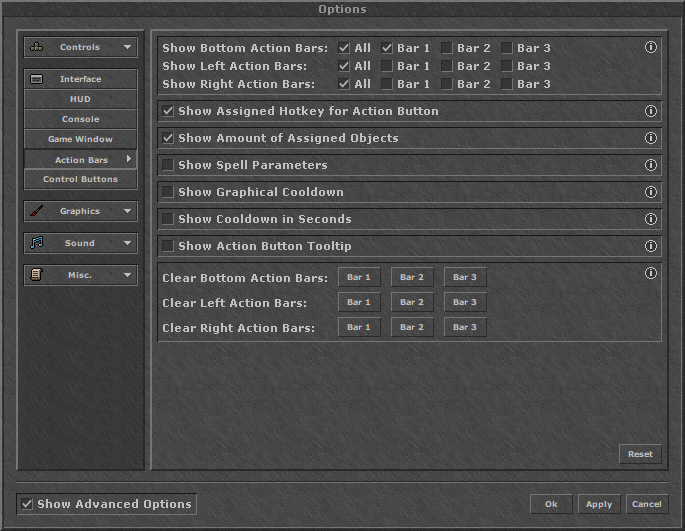Toggle All for Show Right Action Bars
The image size is (685, 531).
pyautogui.click(x=344, y=84)
